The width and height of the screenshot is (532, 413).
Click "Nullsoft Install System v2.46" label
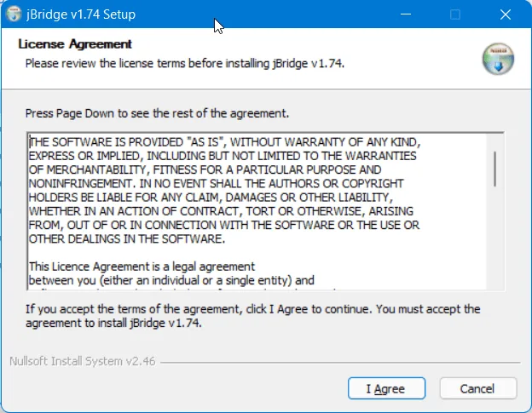pyautogui.click(x=83, y=361)
